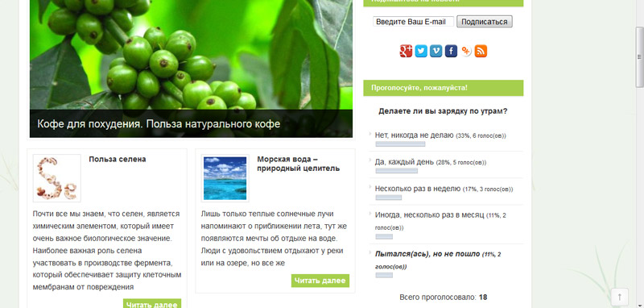The height and width of the screenshot is (308, 644).
Task: Click the 'Введите Ваш E-mail' input field
Action: [x=413, y=22]
